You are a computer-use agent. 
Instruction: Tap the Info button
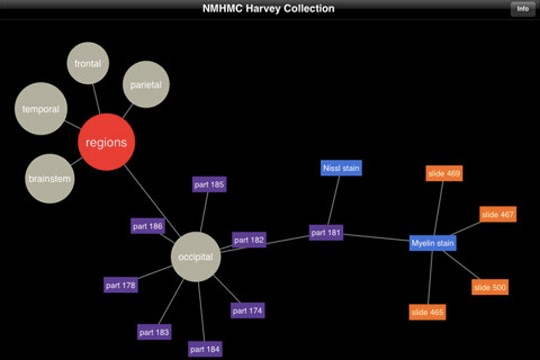(523, 8)
